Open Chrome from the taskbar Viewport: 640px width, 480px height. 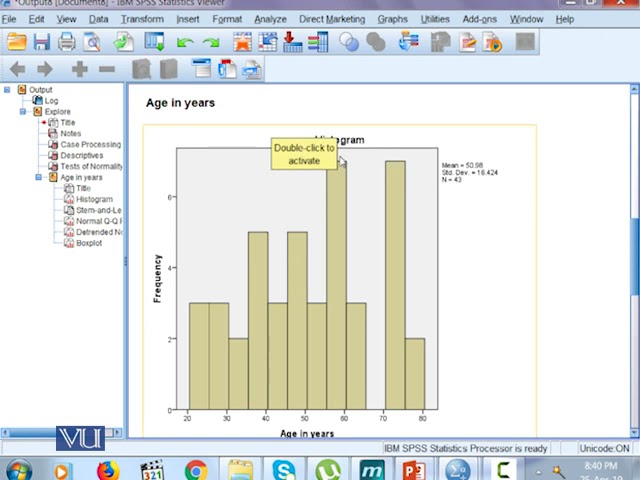click(196, 470)
